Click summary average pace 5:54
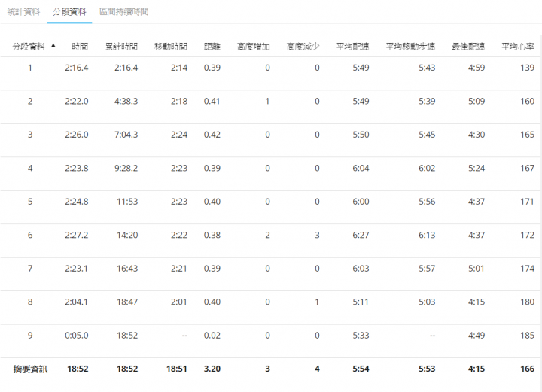This screenshot has width=542, height=392. 361,369
